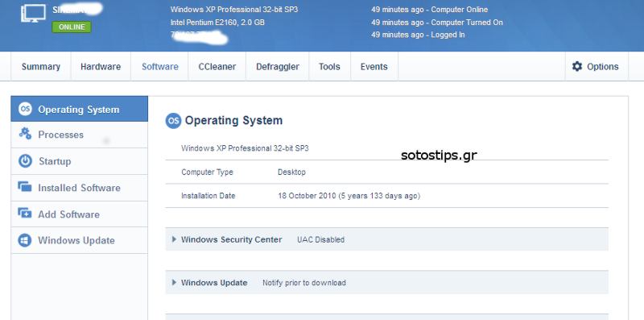Viewport: 644px width, 320px height.
Task: Click the 'Installation Date' label
Action: click(x=208, y=196)
